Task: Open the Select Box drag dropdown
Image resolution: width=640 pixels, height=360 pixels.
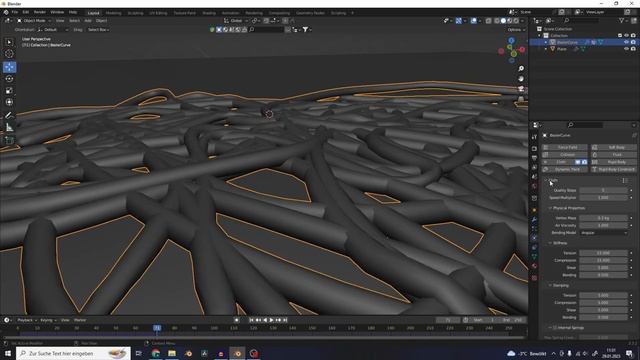Action: coord(98,30)
